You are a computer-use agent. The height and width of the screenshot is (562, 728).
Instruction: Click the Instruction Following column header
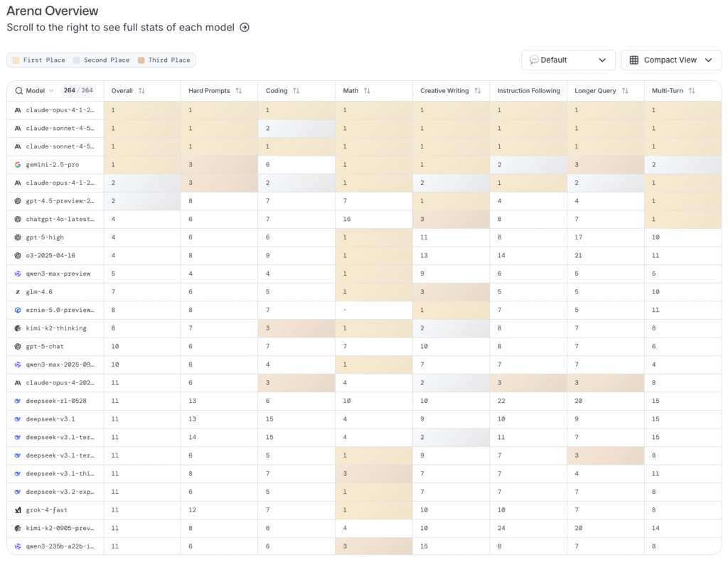[528, 91]
